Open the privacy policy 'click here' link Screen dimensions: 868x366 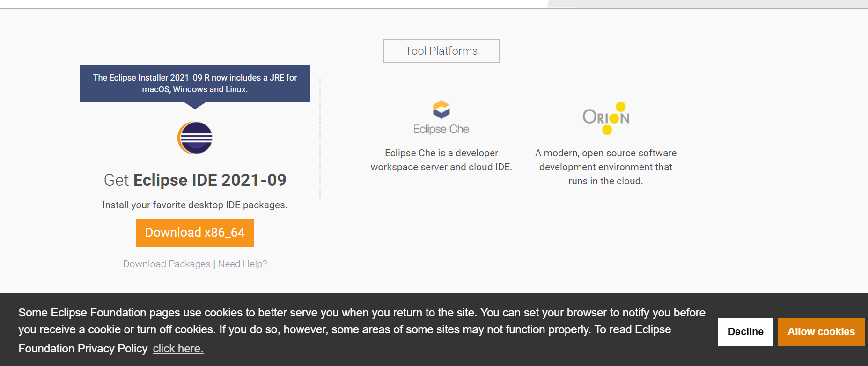[178, 349]
